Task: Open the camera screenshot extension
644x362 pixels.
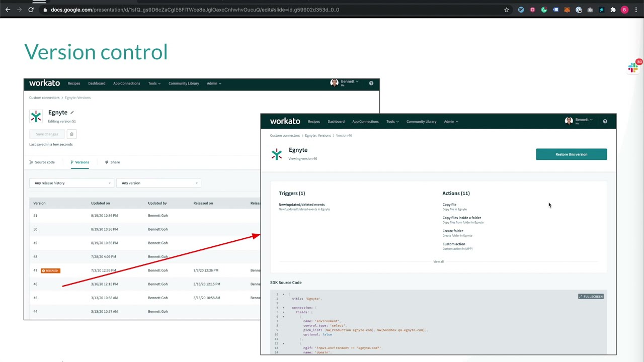Action: pos(590,10)
